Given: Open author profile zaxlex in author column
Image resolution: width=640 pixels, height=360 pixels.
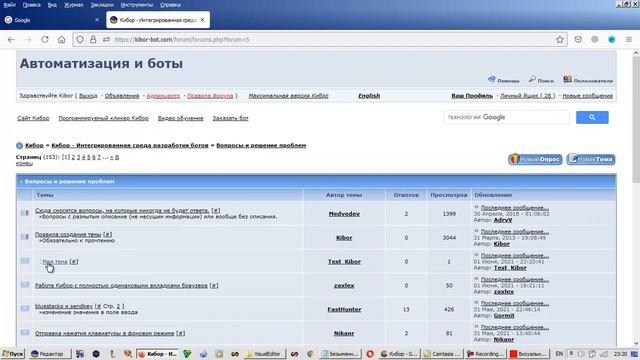Looking at the screenshot, I should (344, 286).
